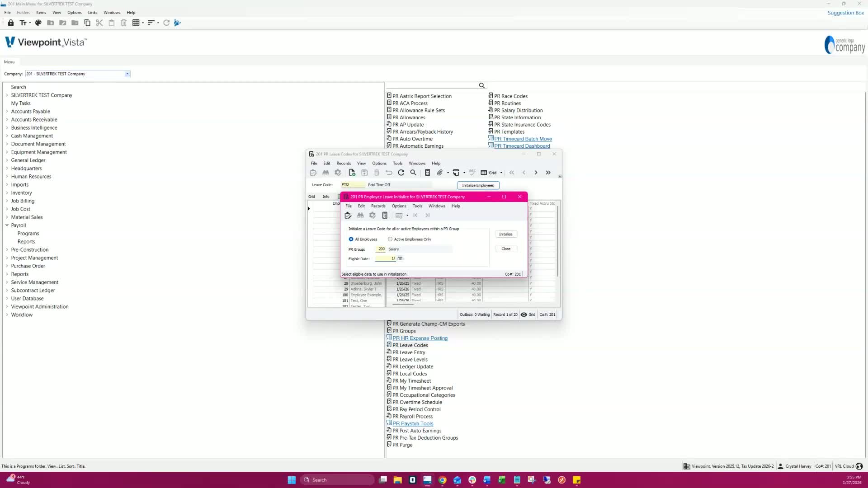The image size is (868, 488).
Task: Click the lock icon in the main toolbar
Action: [11, 23]
